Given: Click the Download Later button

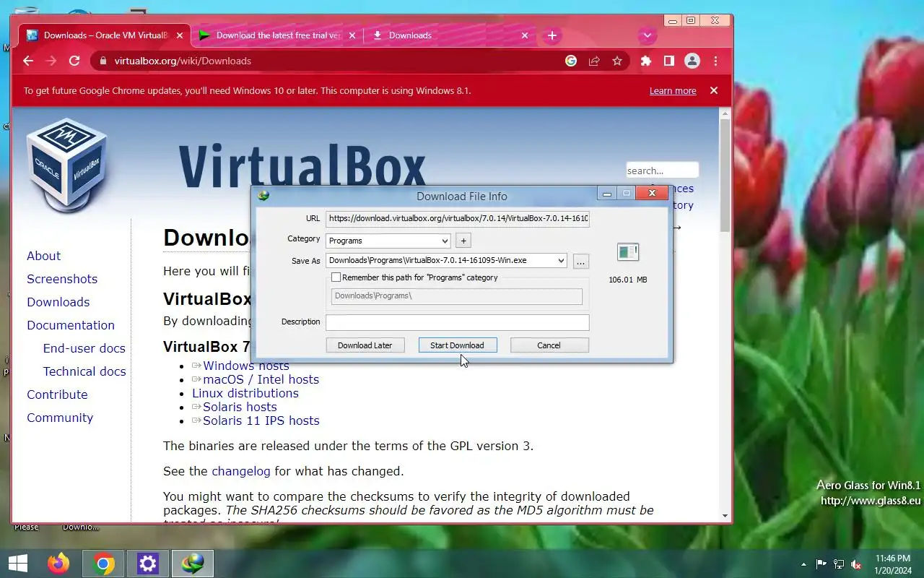Looking at the screenshot, I should pyautogui.click(x=365, y=345).
